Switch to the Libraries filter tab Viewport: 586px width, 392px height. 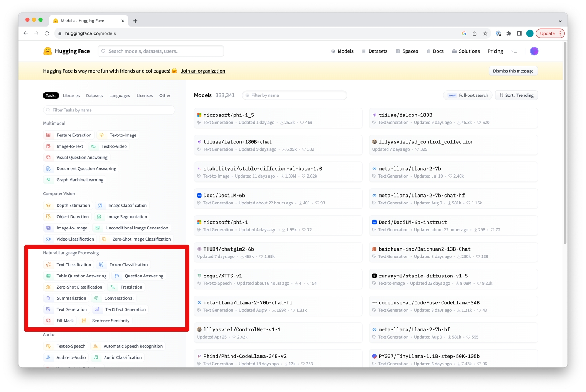click(x=71, y=96)
